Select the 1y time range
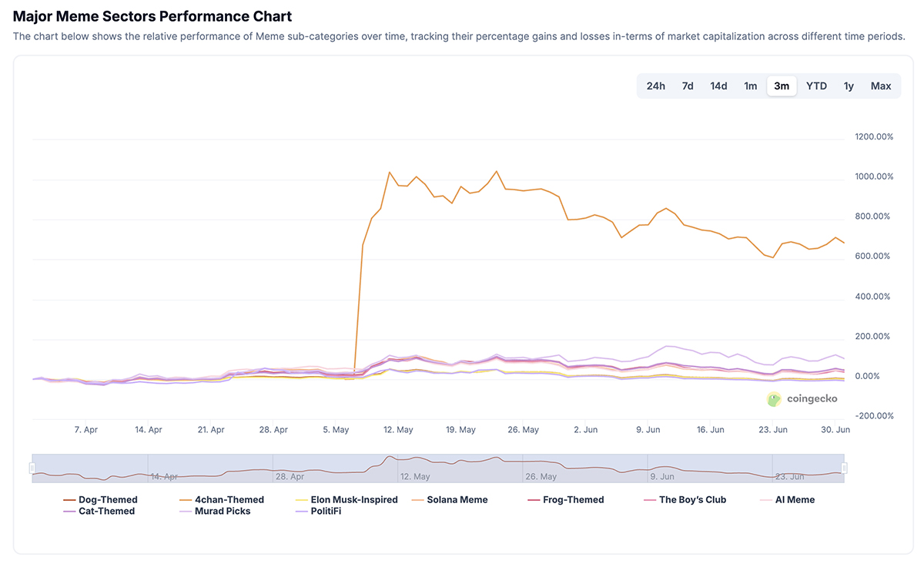The width and height of the screenshot is (924, 564). (849, 86)
